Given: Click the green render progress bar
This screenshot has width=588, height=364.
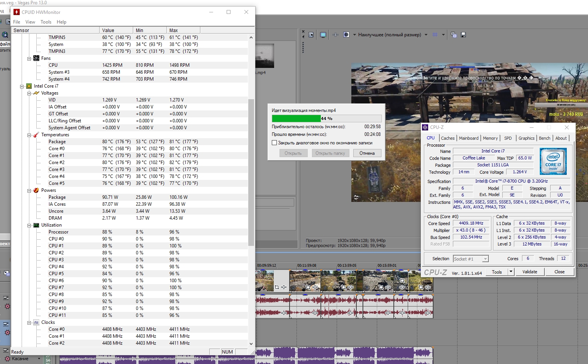Looking at the screenshot, I should pos(296,119).
